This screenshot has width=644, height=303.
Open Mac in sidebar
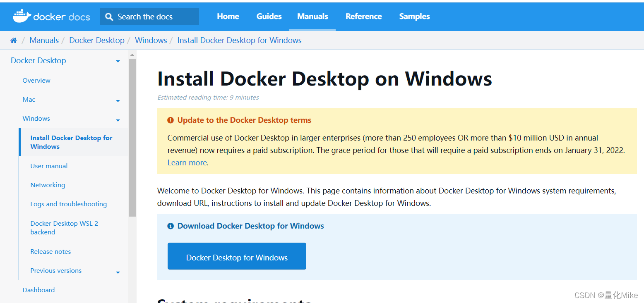pos(29,99)
